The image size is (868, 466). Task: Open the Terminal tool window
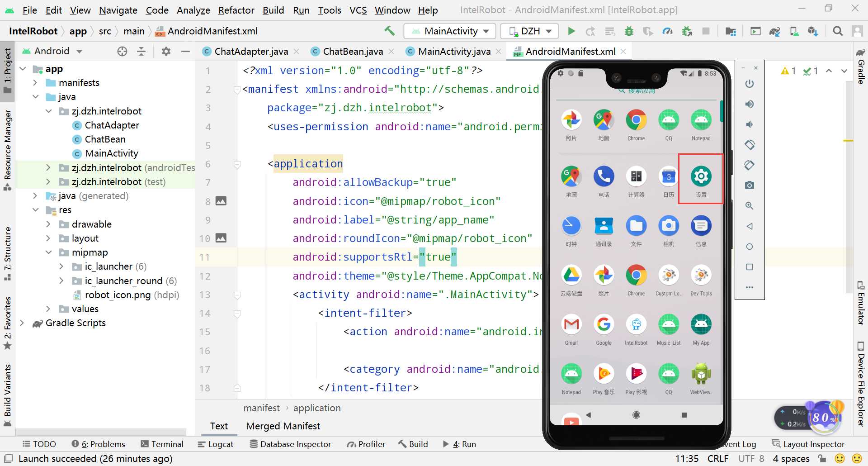(x=162, y=444)
